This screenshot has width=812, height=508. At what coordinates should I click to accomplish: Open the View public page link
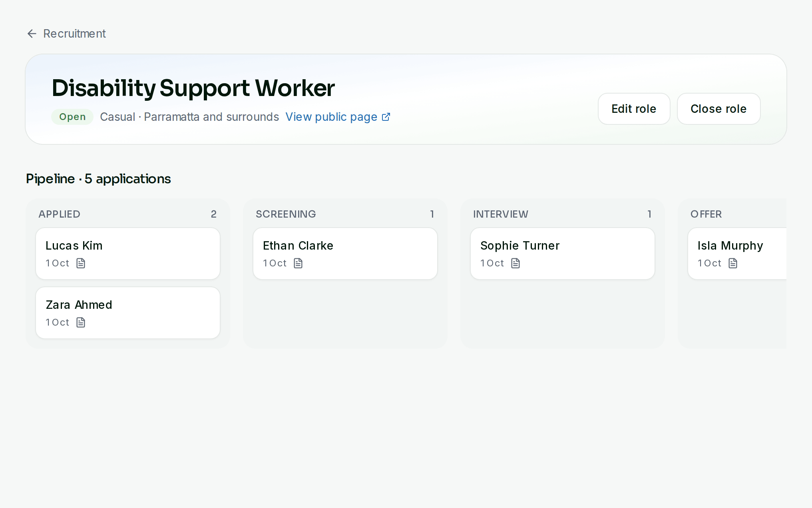[x=338, y=117]
